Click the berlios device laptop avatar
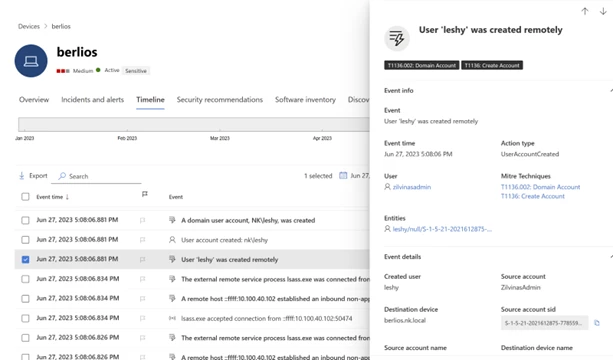613x360 pixels. [31, 61]
